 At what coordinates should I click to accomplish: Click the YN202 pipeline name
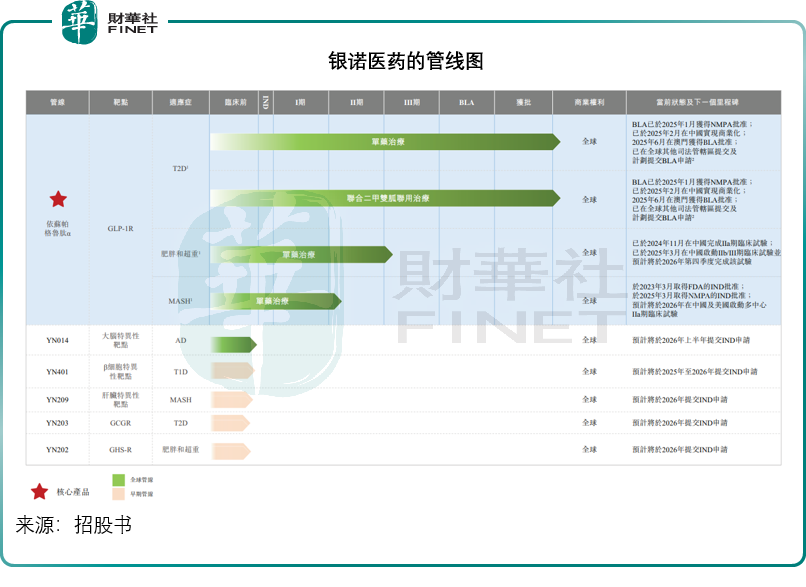click(x=58, y=450)
